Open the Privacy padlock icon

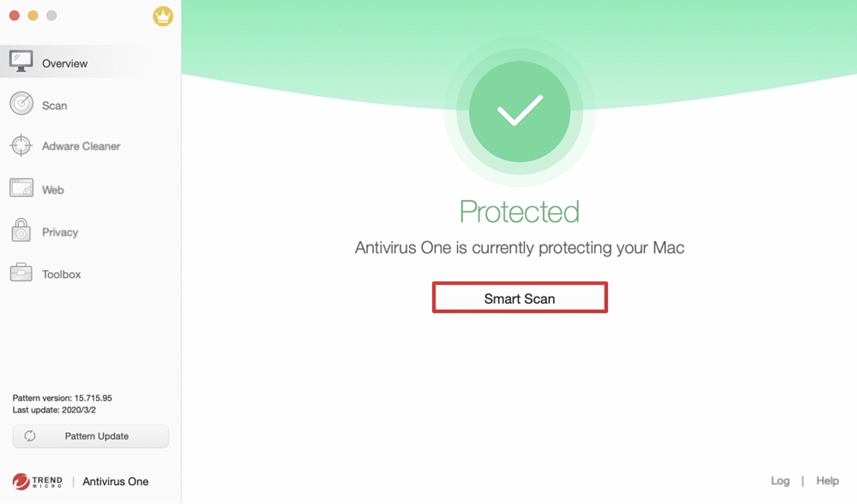point(21,230)
